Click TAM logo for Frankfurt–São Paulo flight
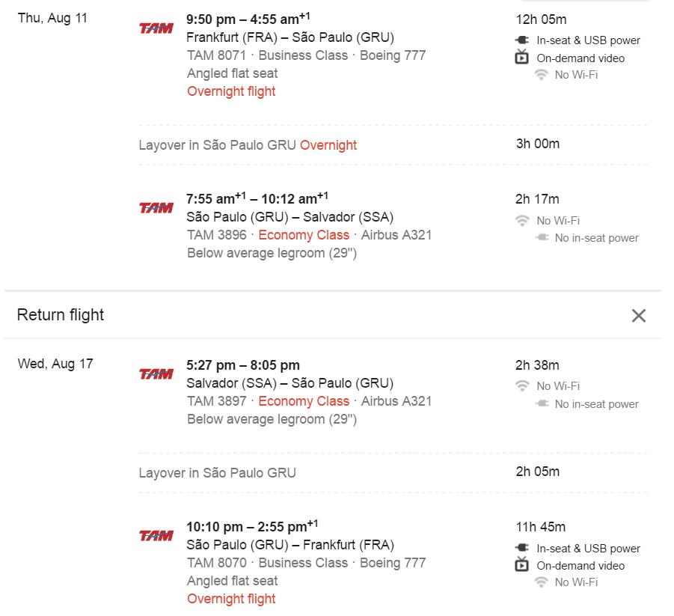The width and height of the screenshot is (674, 616). pyautogui.click(x=156, y=28)
